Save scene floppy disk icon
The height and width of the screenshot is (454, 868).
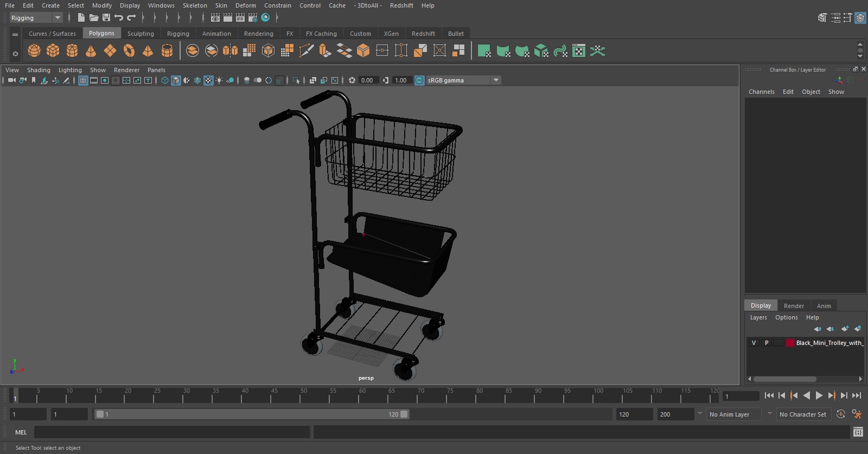(x=106, y=18)
